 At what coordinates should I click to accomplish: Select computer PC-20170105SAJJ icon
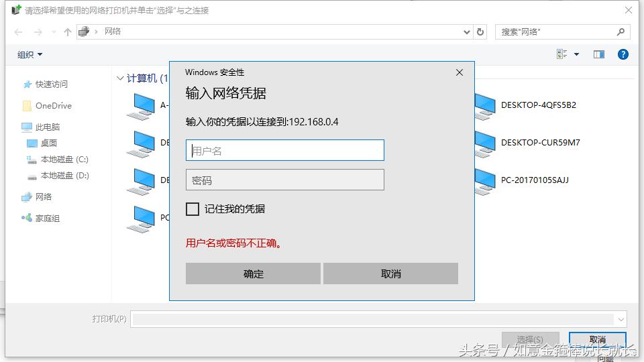coord(485,182)
